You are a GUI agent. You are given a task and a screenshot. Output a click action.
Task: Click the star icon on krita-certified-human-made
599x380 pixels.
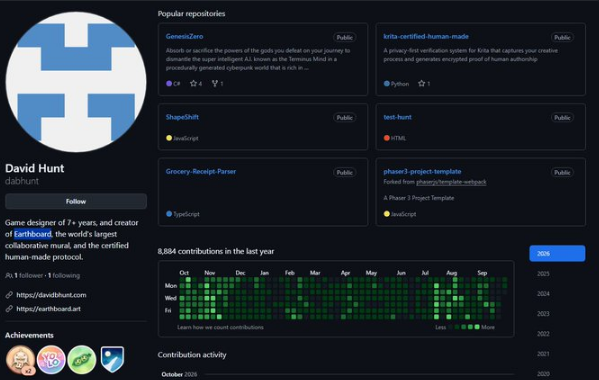421,83
